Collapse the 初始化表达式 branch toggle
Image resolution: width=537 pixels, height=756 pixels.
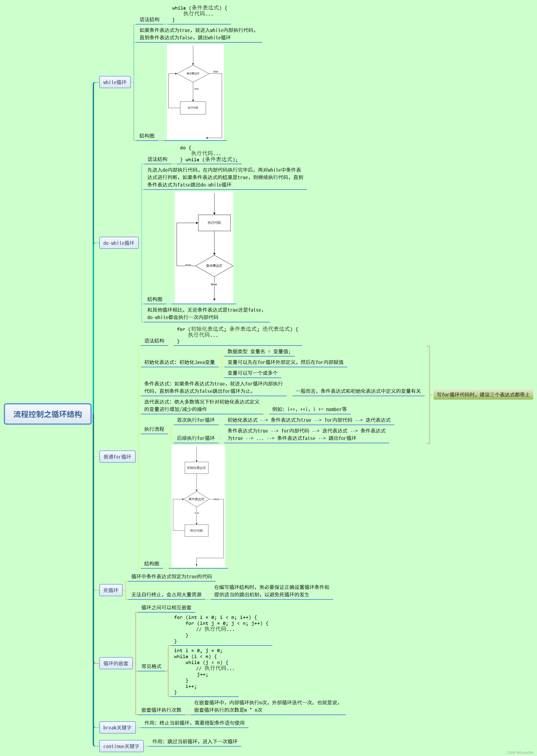tap(220, 362)
